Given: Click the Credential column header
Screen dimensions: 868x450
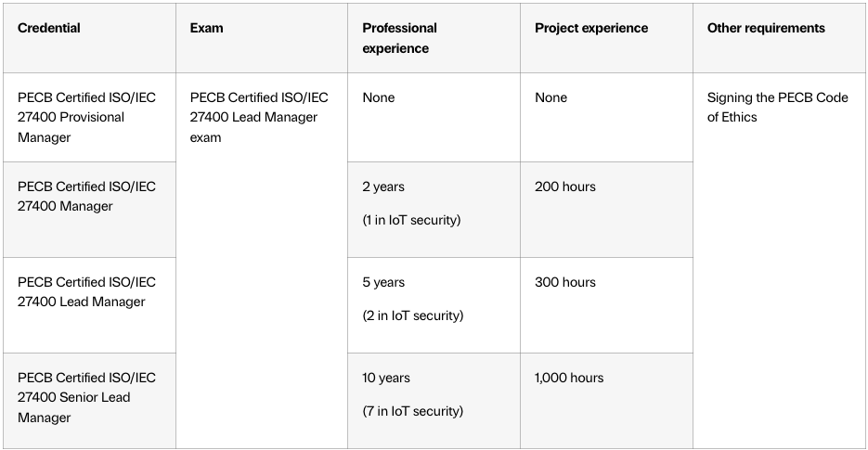Looking at the screenshot, I should (x=49, y=28).
